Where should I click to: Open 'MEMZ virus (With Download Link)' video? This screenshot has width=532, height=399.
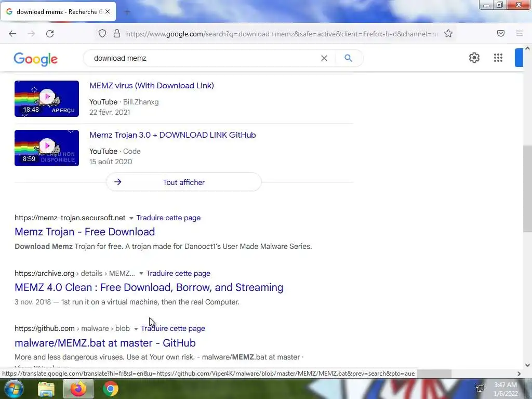click(x=152, y=86)
